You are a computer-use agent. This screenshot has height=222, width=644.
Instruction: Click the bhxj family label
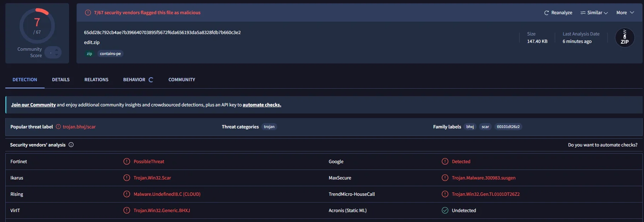470,127
